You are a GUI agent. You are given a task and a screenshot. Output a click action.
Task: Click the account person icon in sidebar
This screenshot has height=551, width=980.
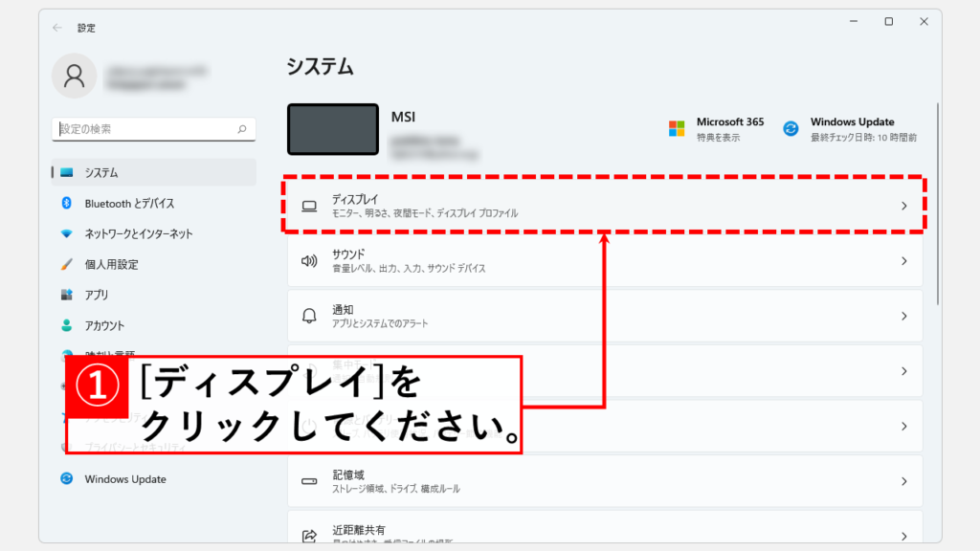tap(66, 325)
